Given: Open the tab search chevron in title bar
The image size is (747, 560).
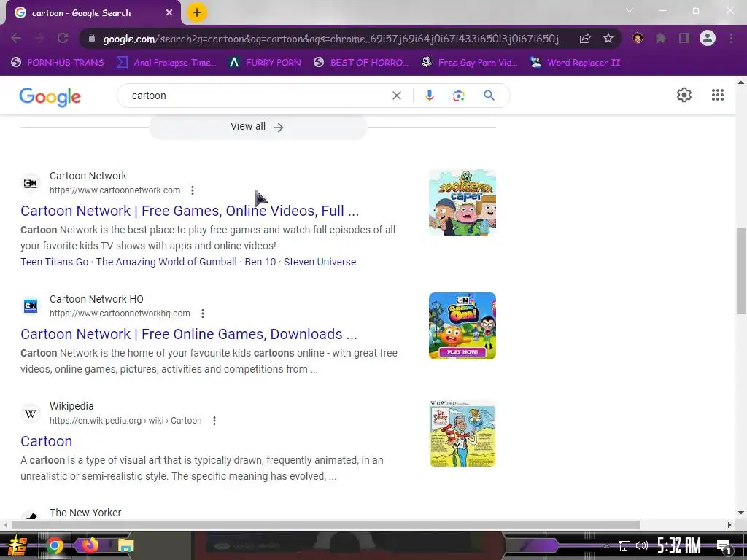Looking at the screenshot, I should click(x=630, y=10).
